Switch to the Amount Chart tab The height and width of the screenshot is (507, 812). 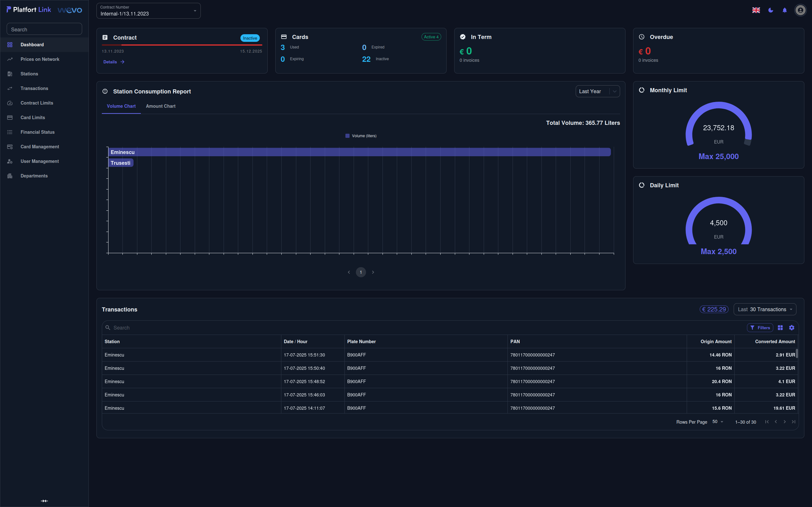pyautogui.click(x=160, y=106)
